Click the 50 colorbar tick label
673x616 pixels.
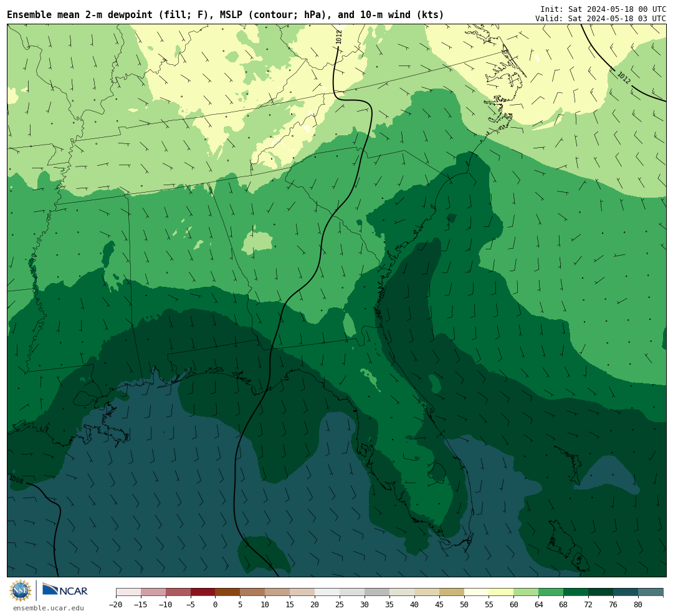tap(464, 605)
